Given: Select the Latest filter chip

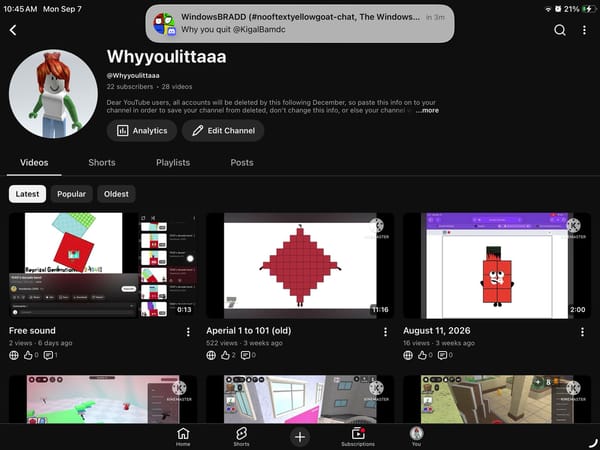Looking at the screenshot, I should pyautogui.click(x=27, y=194).
